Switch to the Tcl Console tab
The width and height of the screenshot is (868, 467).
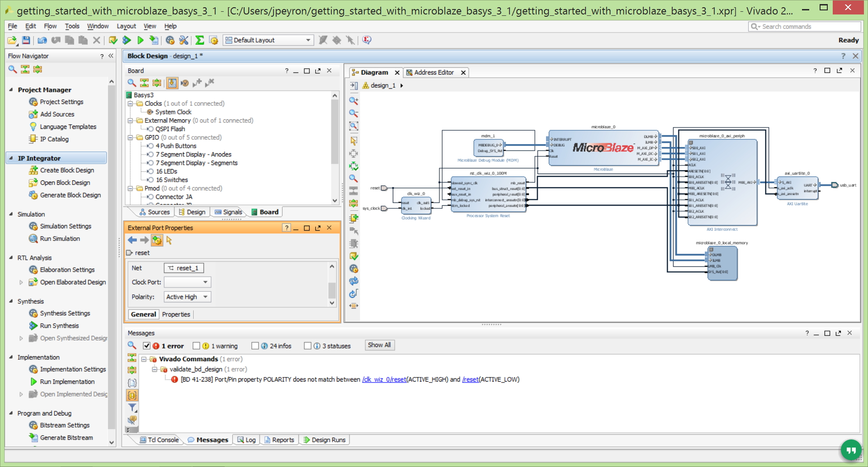point(159,440)
